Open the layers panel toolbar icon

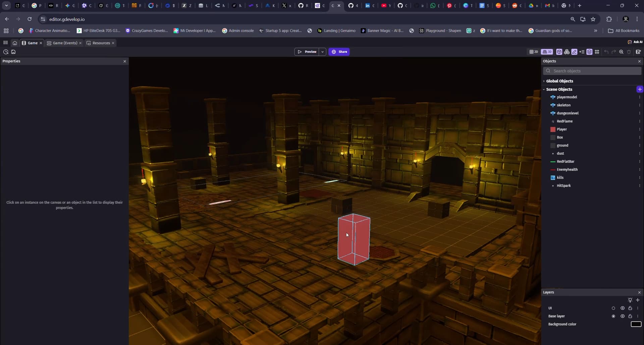click(x=589, y=52)
